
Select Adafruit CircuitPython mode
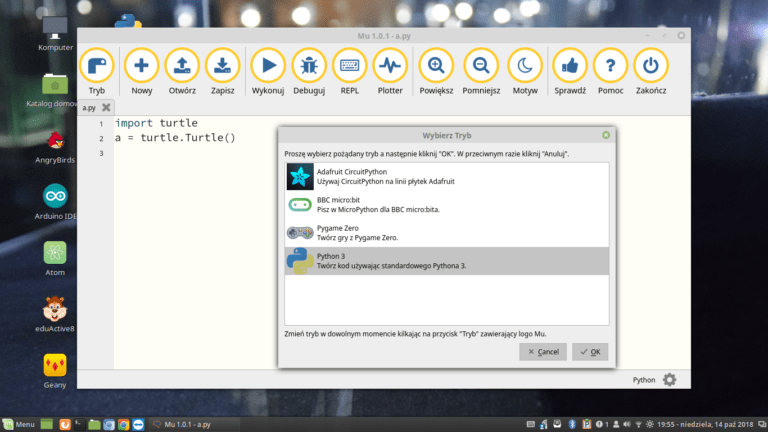[447, 177]
